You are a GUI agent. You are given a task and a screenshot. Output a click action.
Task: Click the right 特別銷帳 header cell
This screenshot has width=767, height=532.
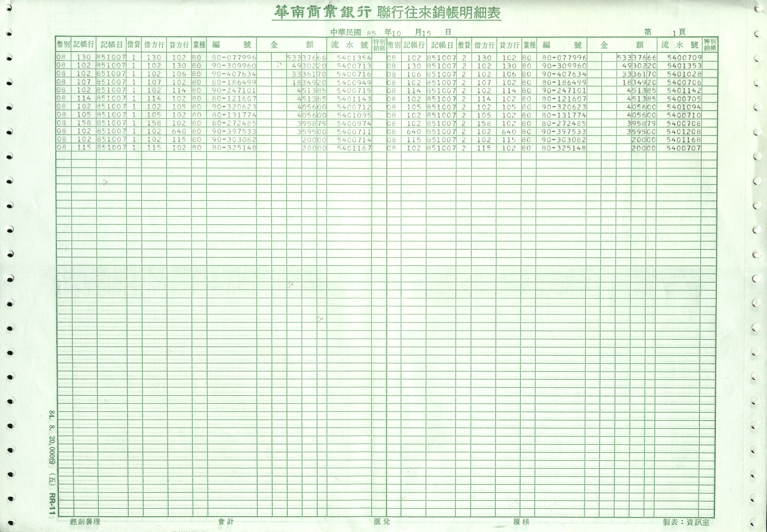tap(710, 44)
